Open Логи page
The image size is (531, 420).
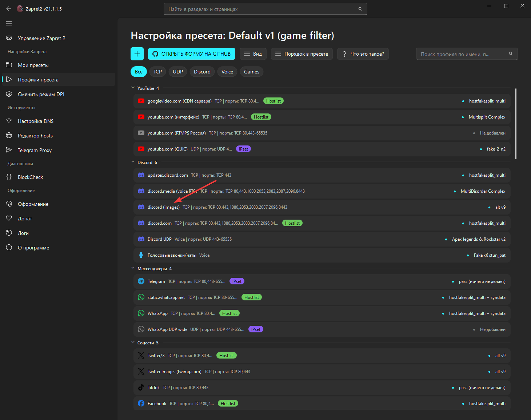[59, 233]
